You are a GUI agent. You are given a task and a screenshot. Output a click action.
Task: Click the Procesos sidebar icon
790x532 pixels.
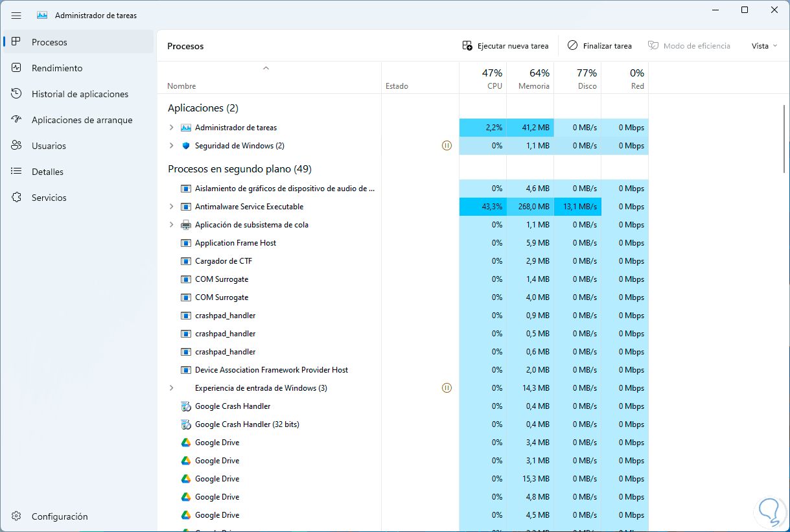[17, 42]
